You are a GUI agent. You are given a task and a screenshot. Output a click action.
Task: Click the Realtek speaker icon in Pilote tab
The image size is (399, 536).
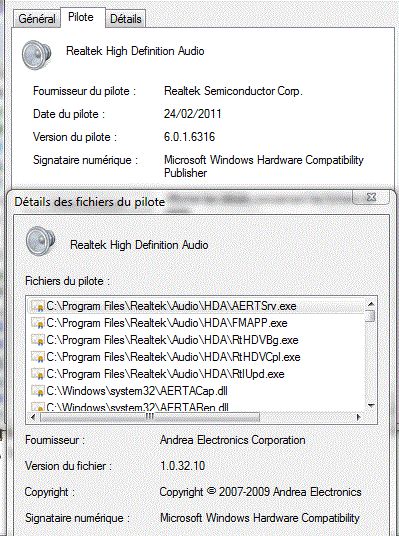click(36, 55)
